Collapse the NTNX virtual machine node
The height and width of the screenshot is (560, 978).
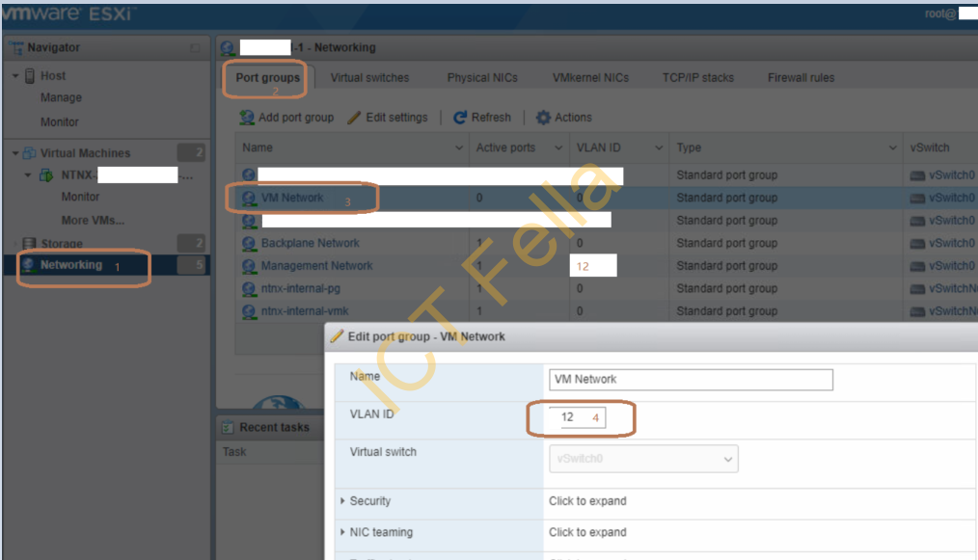[28, 175]
